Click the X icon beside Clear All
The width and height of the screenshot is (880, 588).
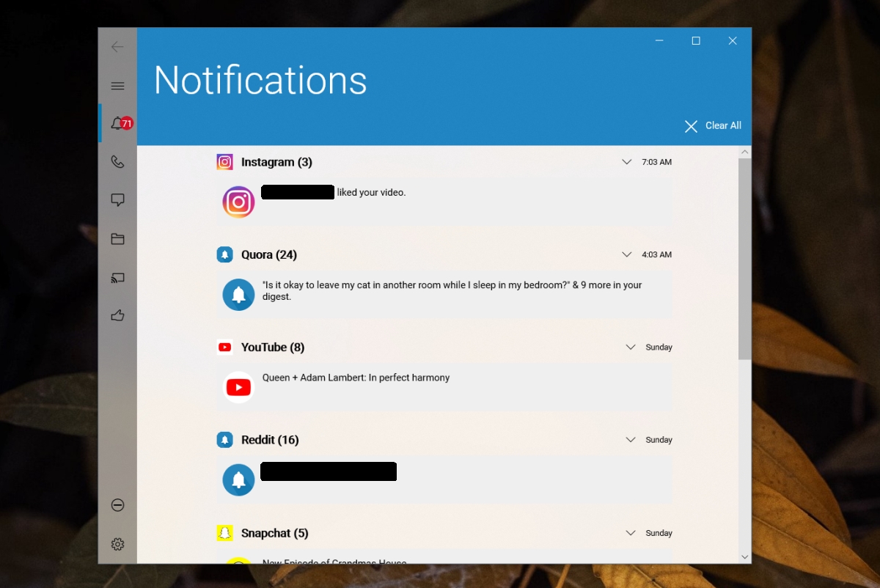click(x=691, y=126)
